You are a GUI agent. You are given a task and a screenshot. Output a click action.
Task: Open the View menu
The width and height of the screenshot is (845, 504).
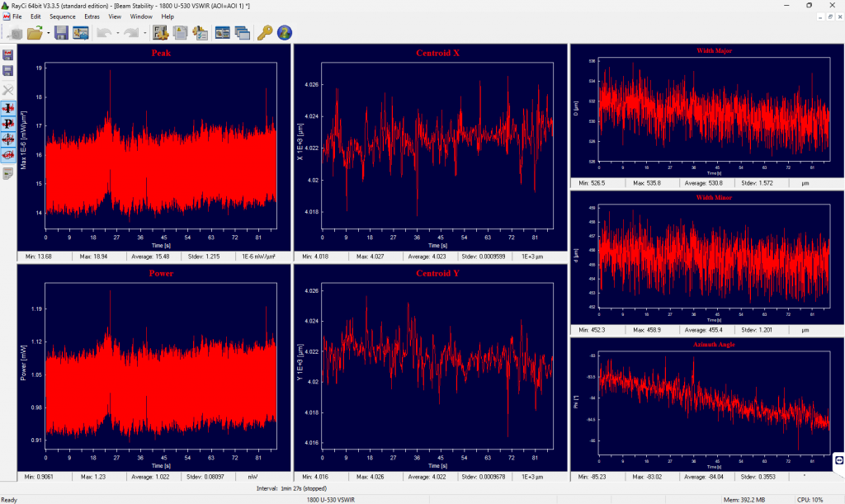115,16
